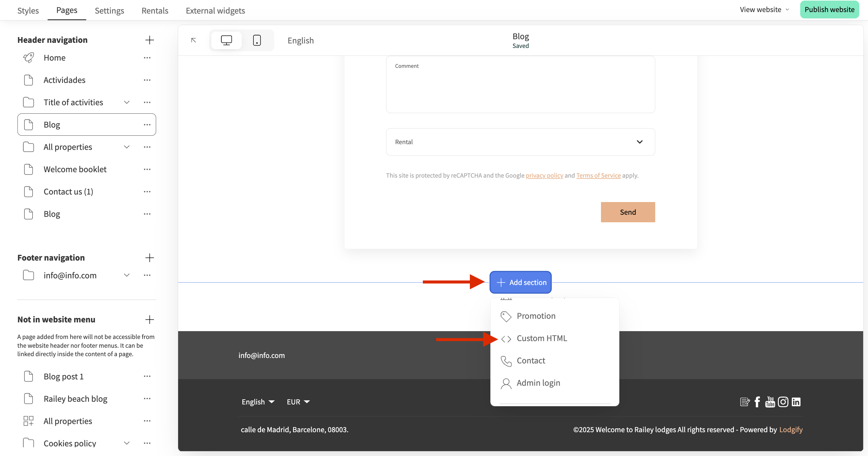Open more options for Welcome booklet

click(x=147, y=169)
